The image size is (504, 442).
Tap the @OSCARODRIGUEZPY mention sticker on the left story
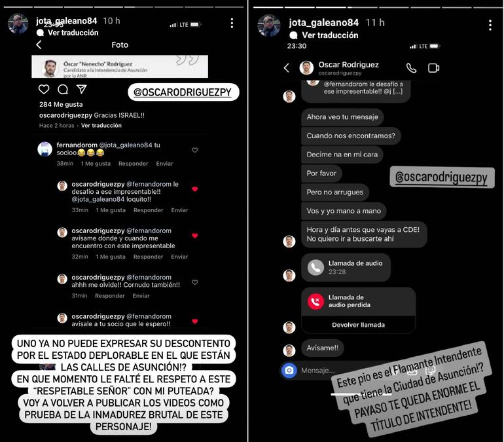183,92
